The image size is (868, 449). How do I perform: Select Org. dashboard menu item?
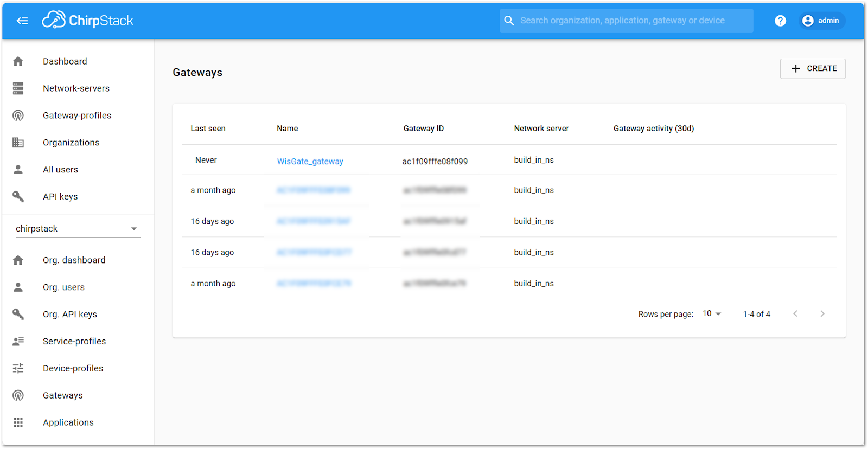pos(74,260)
